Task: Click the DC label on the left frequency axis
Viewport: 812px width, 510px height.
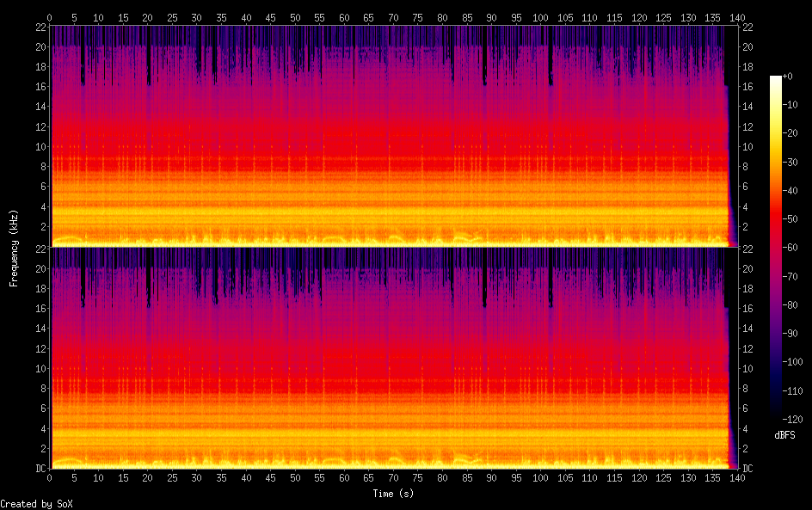Action: pyautogui.click(x=40, y=469)
